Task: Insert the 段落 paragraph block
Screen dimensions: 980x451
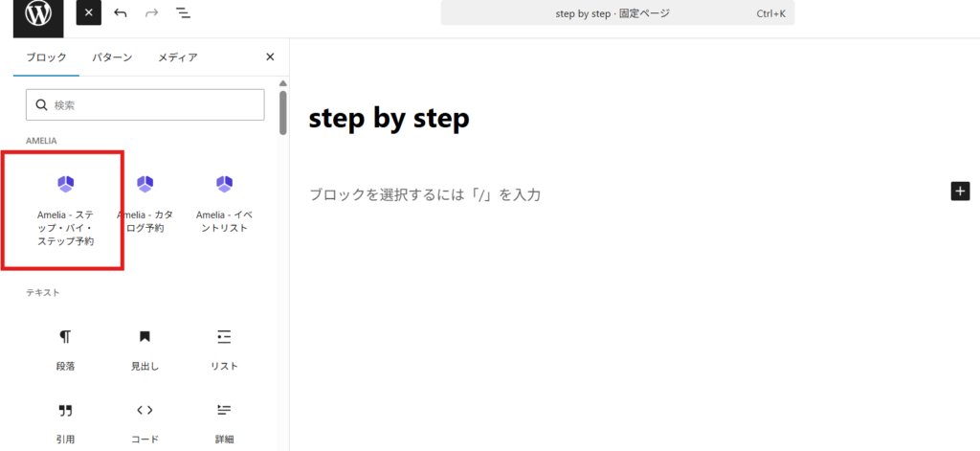Action: (x=65, y=349)
